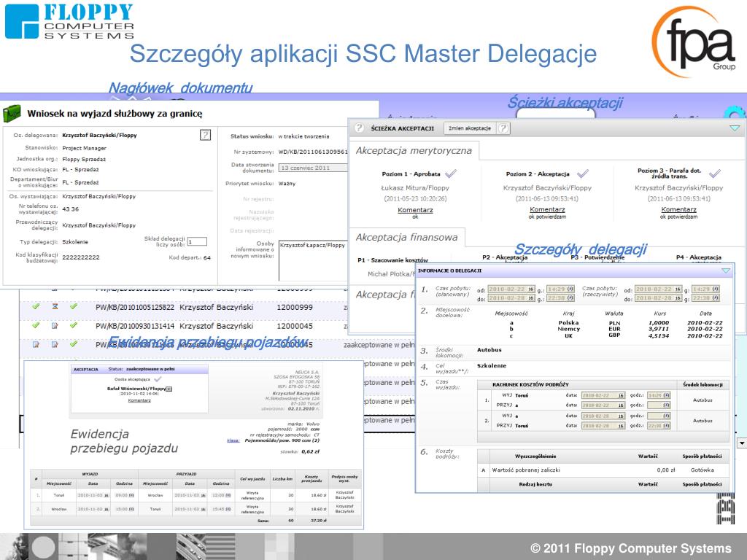Click green check left of hourglass, row PW/KB/20101005125822
The image size is (747, 560).
[36, 306]
